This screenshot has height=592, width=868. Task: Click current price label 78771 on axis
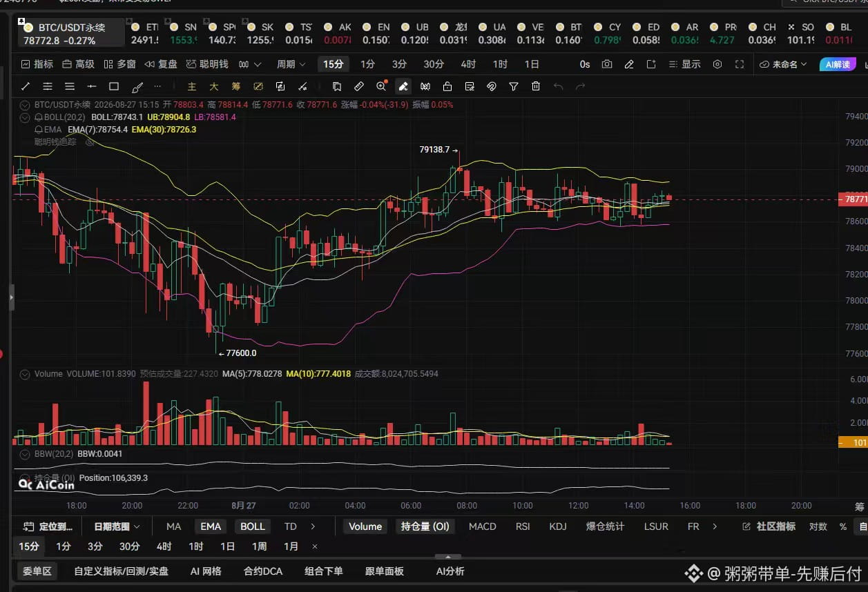click(852, 199)
